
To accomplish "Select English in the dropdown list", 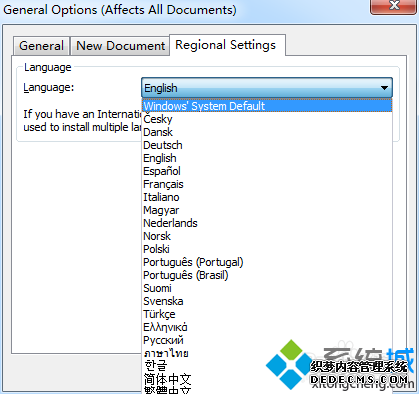I will 267,158.
